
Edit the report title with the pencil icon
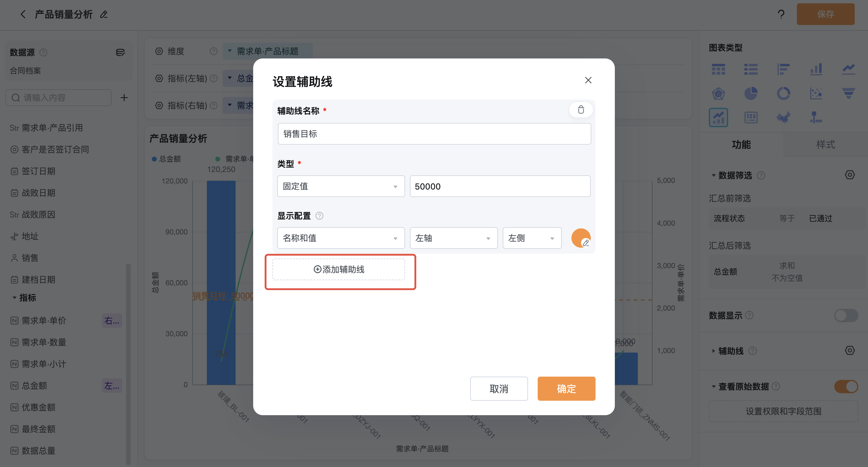click(103, 14)
